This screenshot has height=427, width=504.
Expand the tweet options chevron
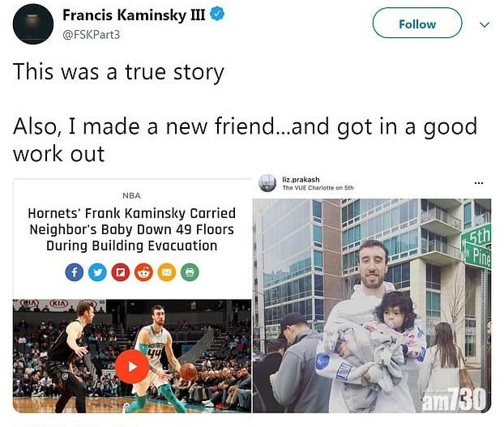[485, 24]
